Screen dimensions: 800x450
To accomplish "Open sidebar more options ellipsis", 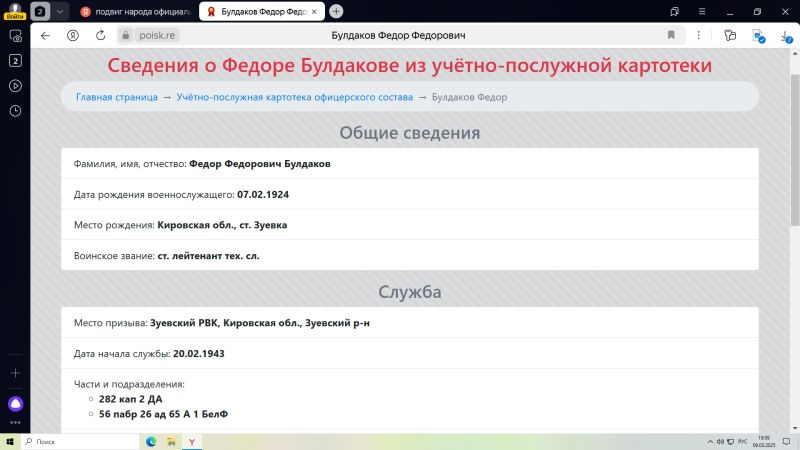I will click(x=15, y=422).
